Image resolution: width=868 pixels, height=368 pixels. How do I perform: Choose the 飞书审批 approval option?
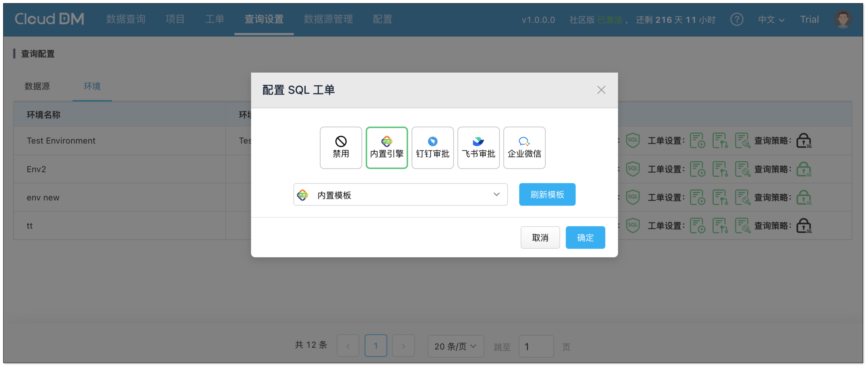click(478, 147)
